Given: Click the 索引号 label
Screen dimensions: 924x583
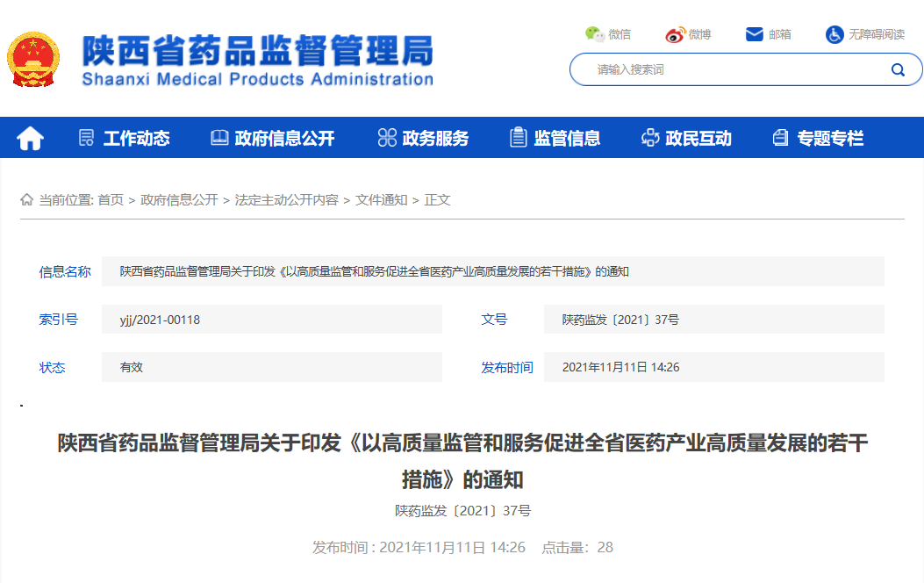Looking at the screenshot, I should 58,320.
